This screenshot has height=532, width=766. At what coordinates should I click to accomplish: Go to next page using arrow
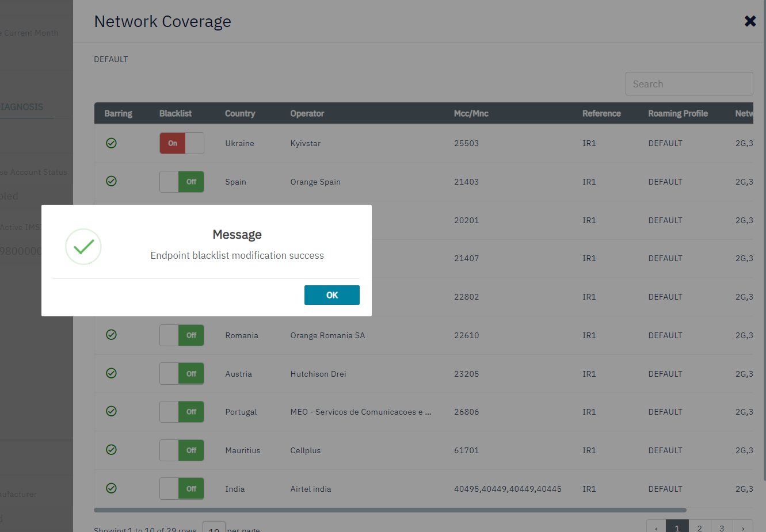click(743, 527)
